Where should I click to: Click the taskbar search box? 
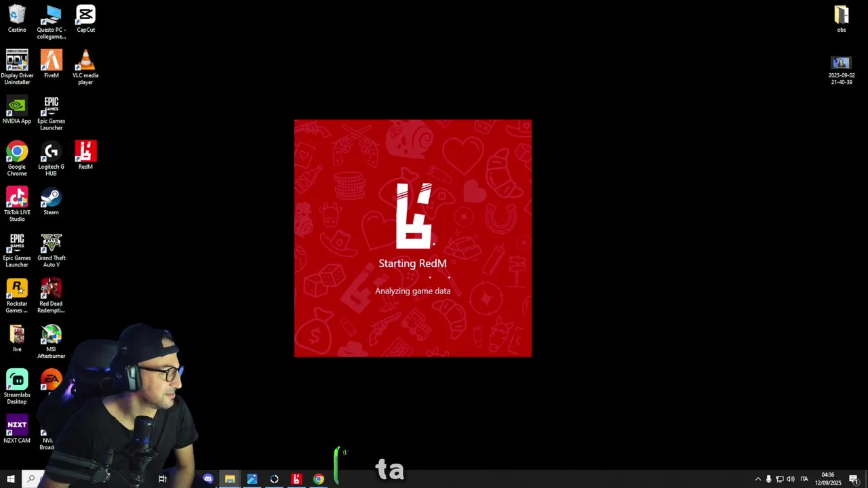(x=34, y=479)
